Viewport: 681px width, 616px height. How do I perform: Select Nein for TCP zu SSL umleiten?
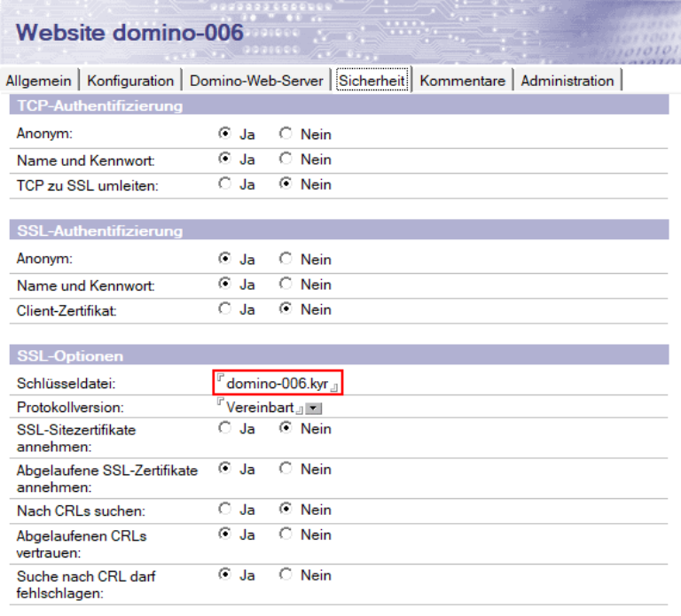click(286, 183)
